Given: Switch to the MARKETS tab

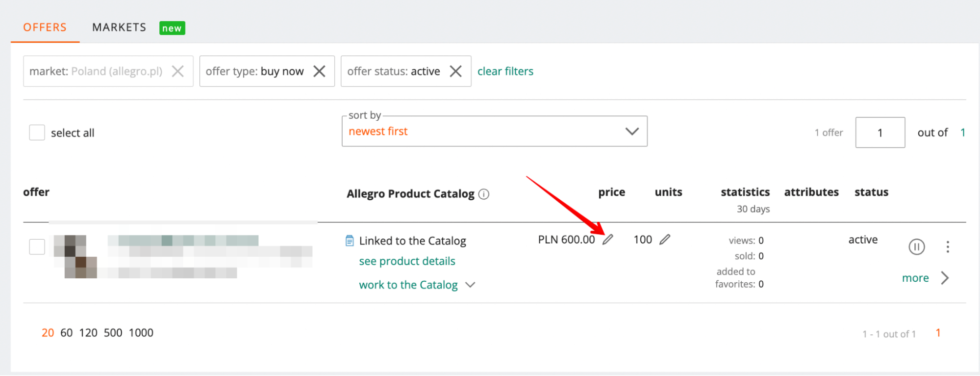Looking at the screenshot, I should point(119,27).
